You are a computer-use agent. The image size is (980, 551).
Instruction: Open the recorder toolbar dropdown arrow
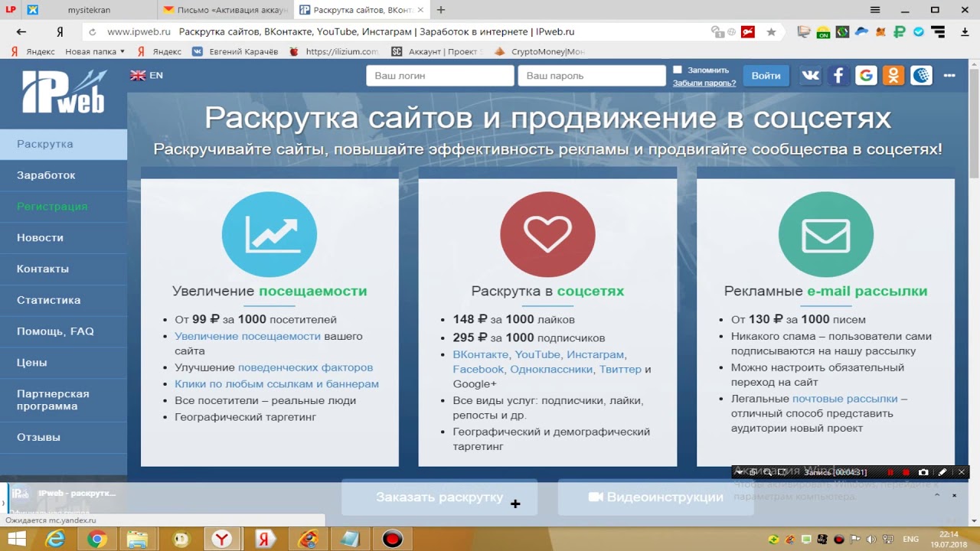click(740, 472)
